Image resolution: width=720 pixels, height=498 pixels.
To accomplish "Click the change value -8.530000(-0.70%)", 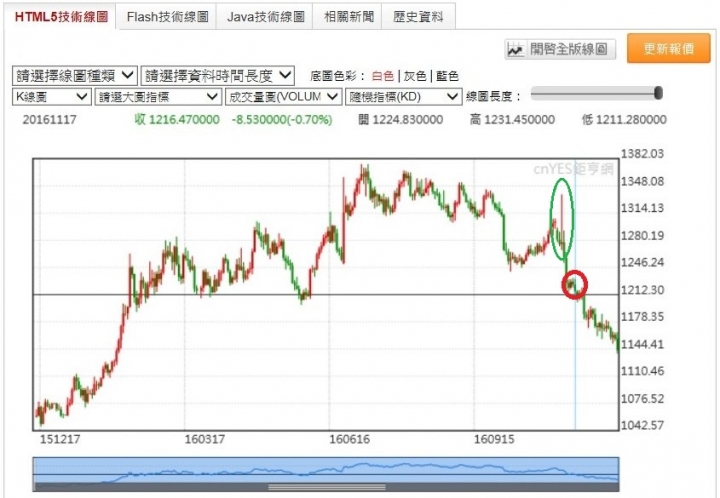I will pos(282,120).
